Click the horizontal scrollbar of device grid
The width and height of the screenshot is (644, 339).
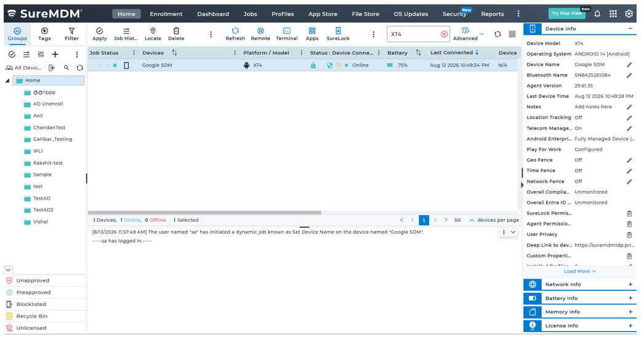(205, 213)
